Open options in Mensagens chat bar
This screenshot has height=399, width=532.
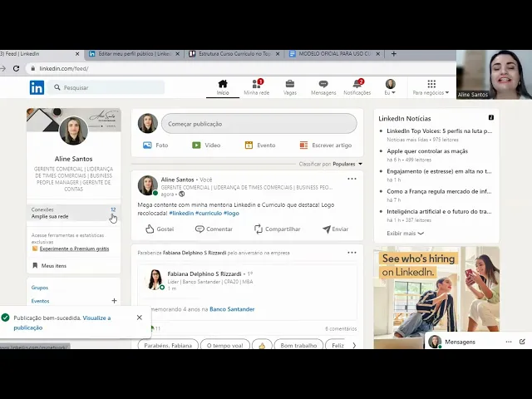click(508, 342)
